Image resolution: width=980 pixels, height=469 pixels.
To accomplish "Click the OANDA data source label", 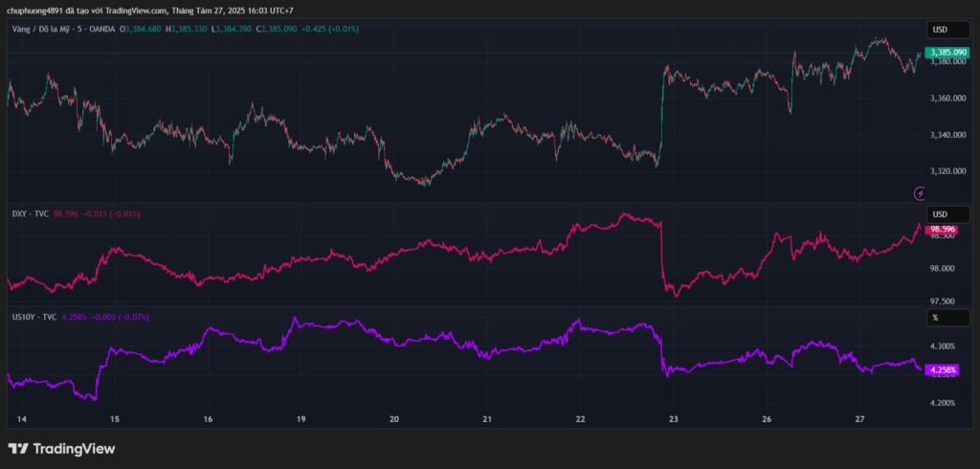I will 102,29.
